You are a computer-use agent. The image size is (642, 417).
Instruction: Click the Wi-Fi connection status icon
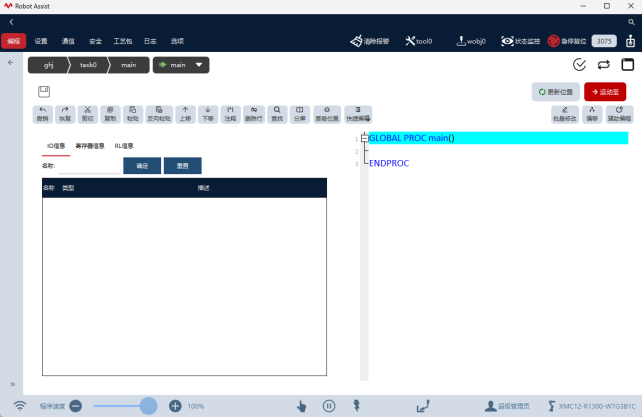pyautogui.click(x=20, y=406)
